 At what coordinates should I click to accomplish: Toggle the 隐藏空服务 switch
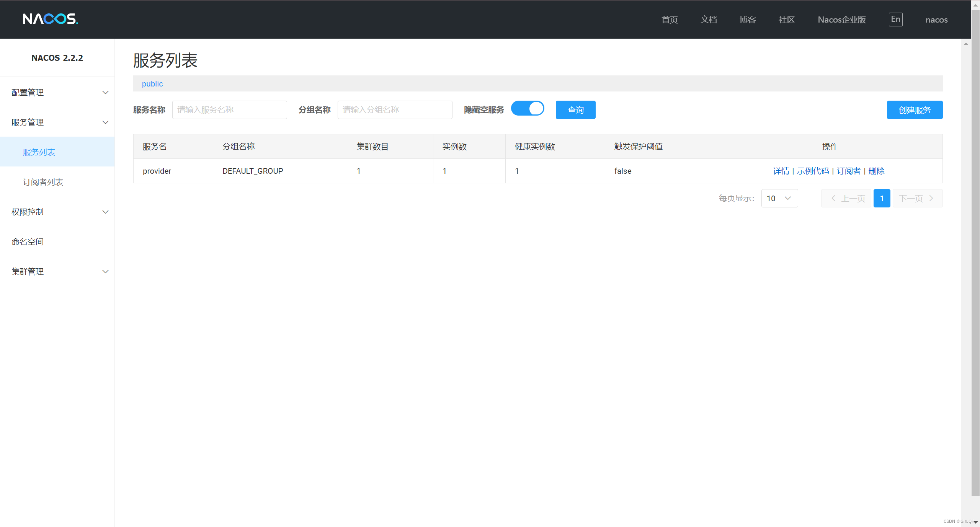(528, 108)
